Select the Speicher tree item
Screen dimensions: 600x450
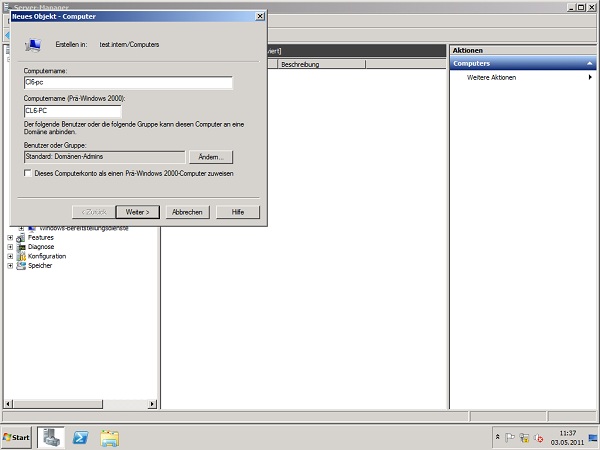(40, 266)
